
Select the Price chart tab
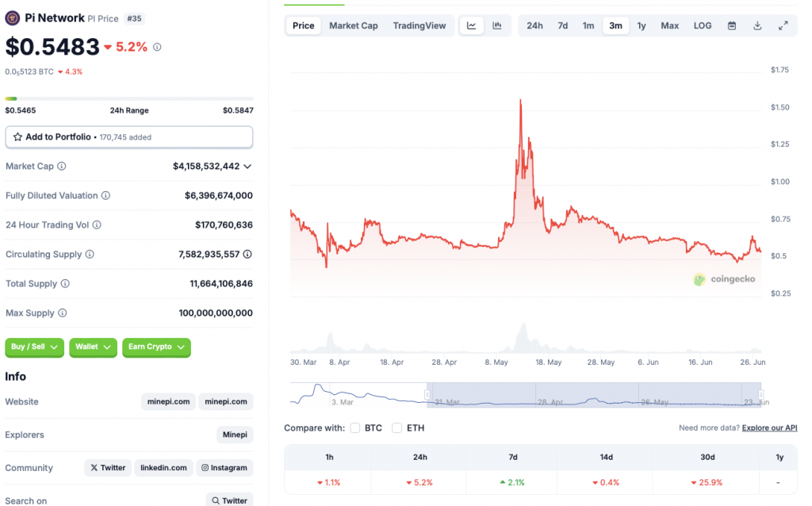coord(304,25)
